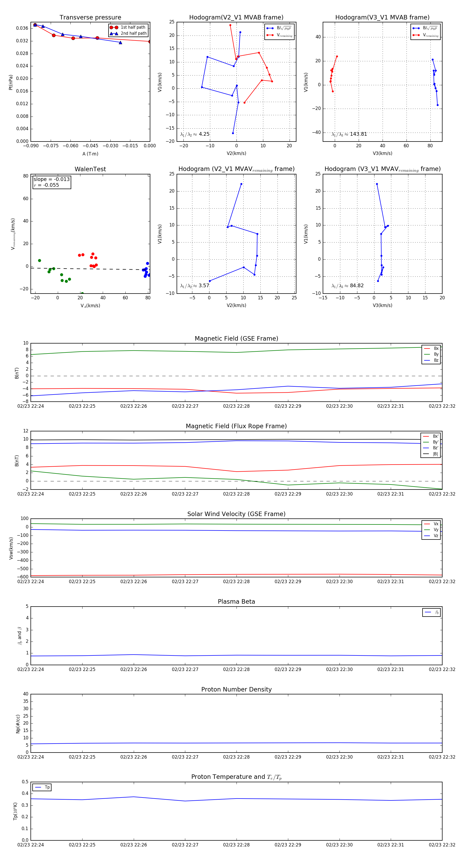Select the 'Magnetic Field (Flux Rope Frame)' title

(x=236, y=426)
